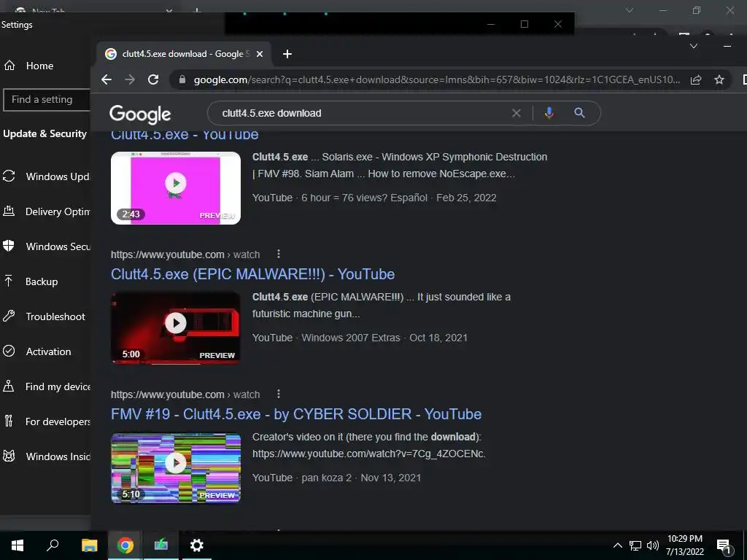Open the clock and calendar flyout
Viewport: 747px width, 560px height.
tap(684, 545)
